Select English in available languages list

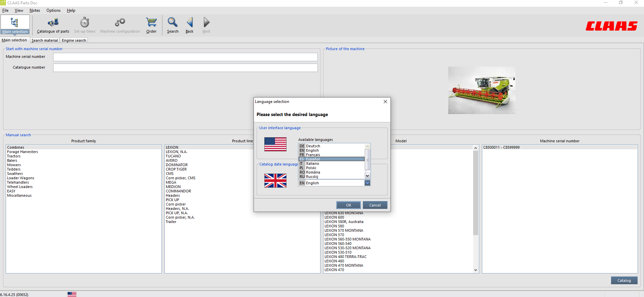[x=332, y=150]
